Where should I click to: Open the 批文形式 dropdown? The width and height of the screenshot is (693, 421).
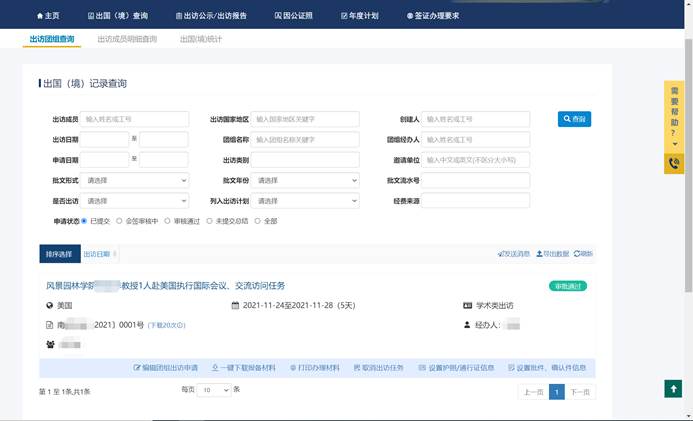pyautogui.click(x=135, y=180)
